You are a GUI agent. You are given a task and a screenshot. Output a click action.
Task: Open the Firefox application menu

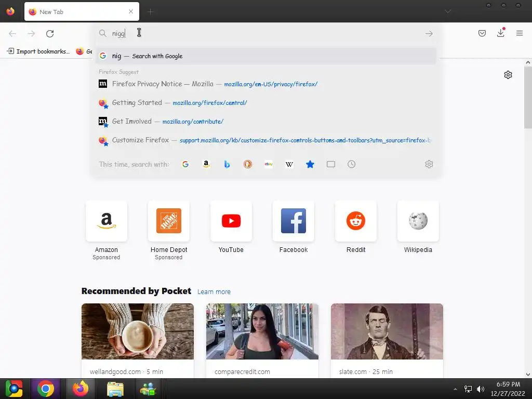click(x=520, y=33)
